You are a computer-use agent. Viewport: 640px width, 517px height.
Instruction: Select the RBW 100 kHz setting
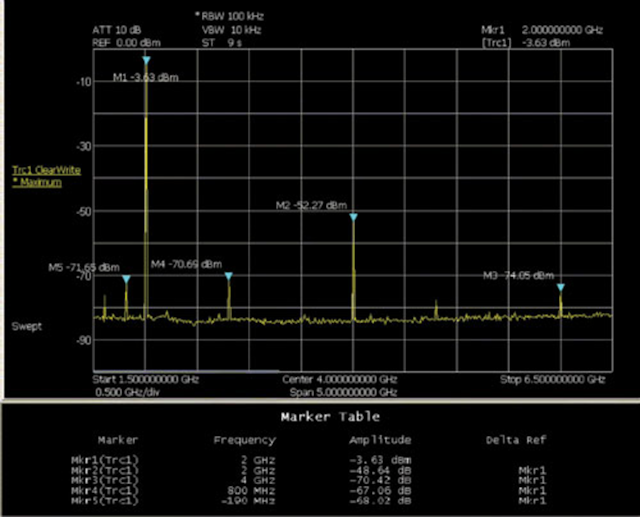(230, 16)
